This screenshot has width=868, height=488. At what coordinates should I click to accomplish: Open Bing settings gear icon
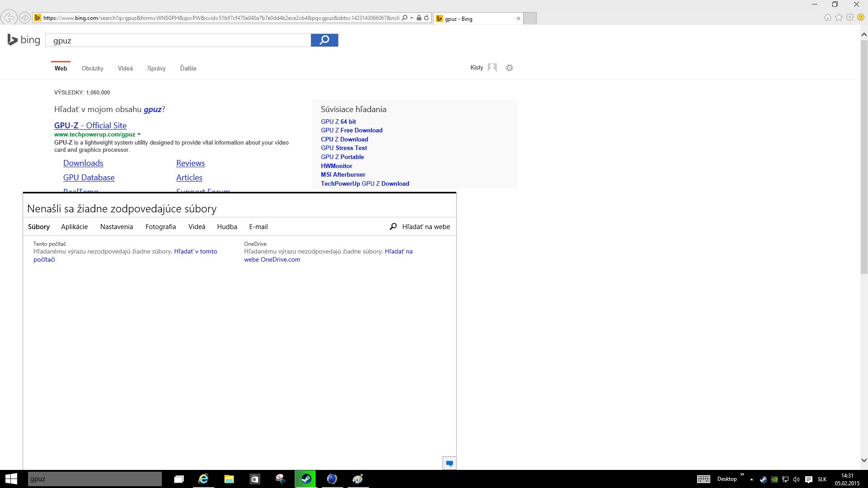509,68
